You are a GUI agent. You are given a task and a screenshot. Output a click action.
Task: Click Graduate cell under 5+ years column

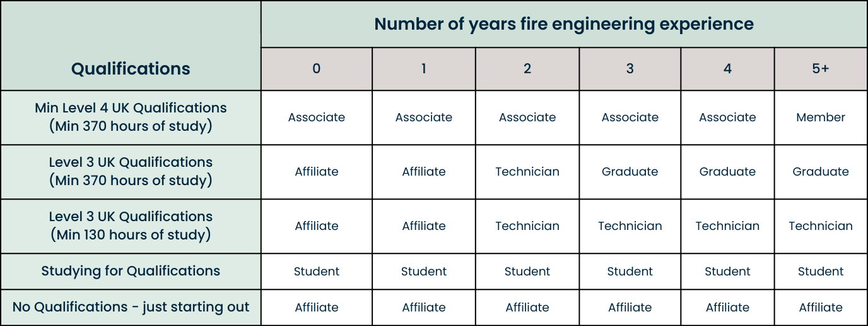pyautogui.click(x=821, y=172)
